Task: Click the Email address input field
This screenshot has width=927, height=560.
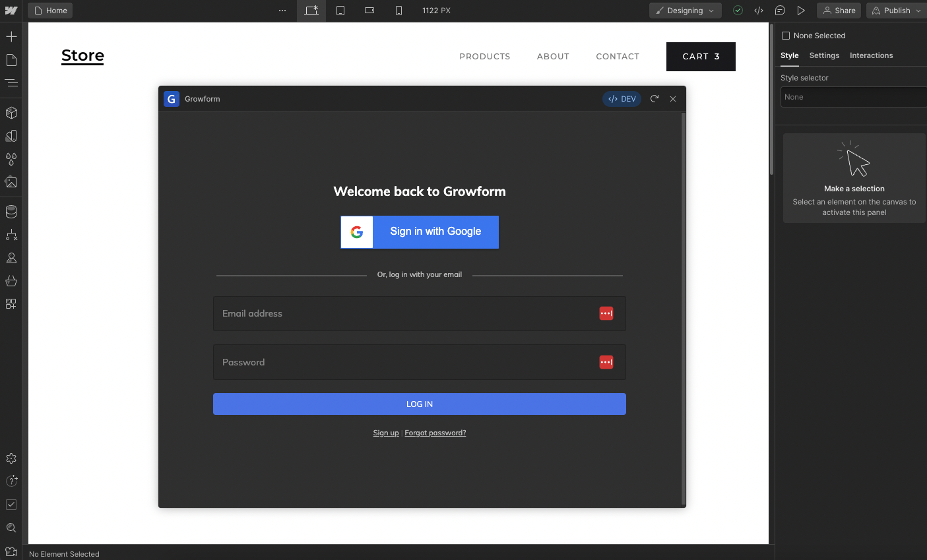Action: pyautogui.click(x=396, y=313)
